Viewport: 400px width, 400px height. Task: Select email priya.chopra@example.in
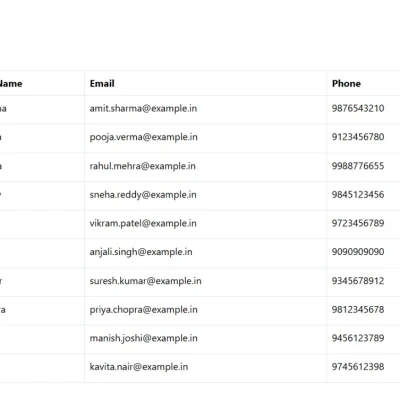pos(144,310)
